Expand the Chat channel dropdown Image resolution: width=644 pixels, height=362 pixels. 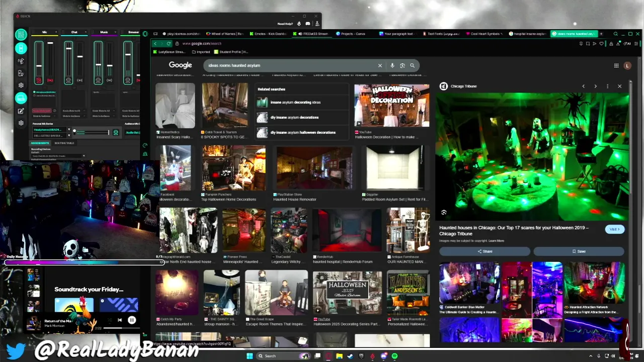tap(85, 32)
